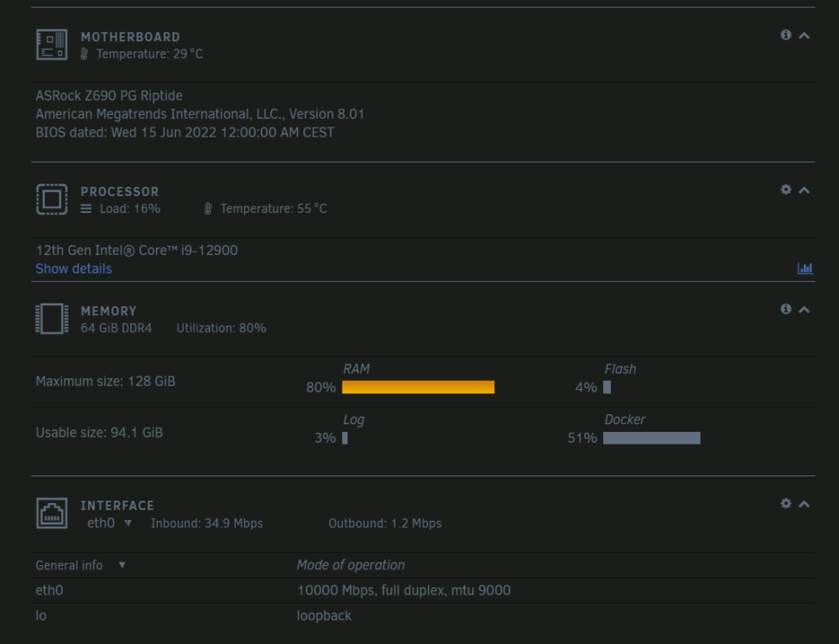The image size is (839, 644).
Task: Open the CPU usage chart icon
Action: click(x=805, y=268)
